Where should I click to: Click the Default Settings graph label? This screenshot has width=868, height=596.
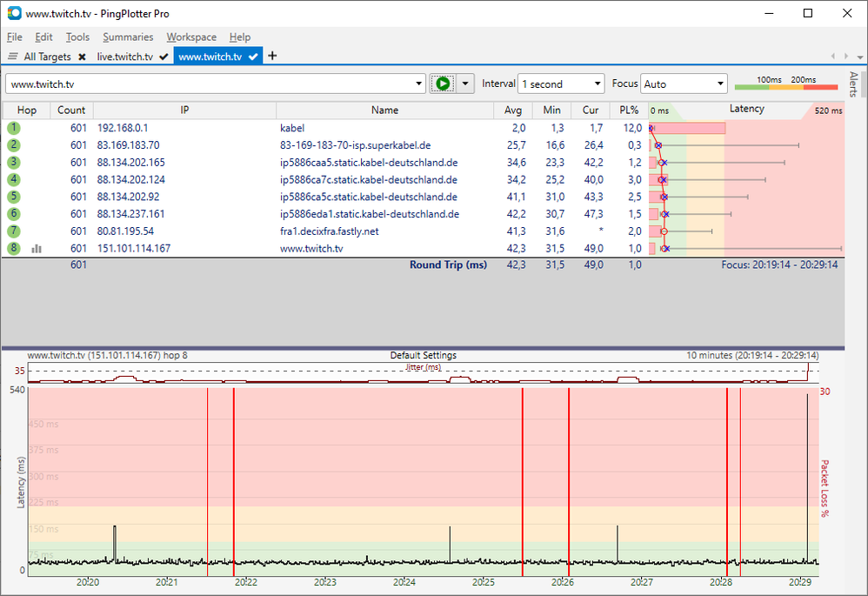point(423,355)
